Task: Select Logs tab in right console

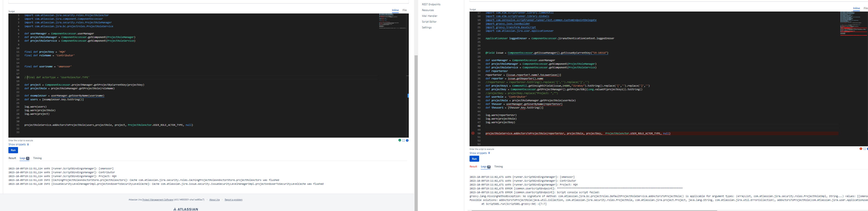Action: 486,166
